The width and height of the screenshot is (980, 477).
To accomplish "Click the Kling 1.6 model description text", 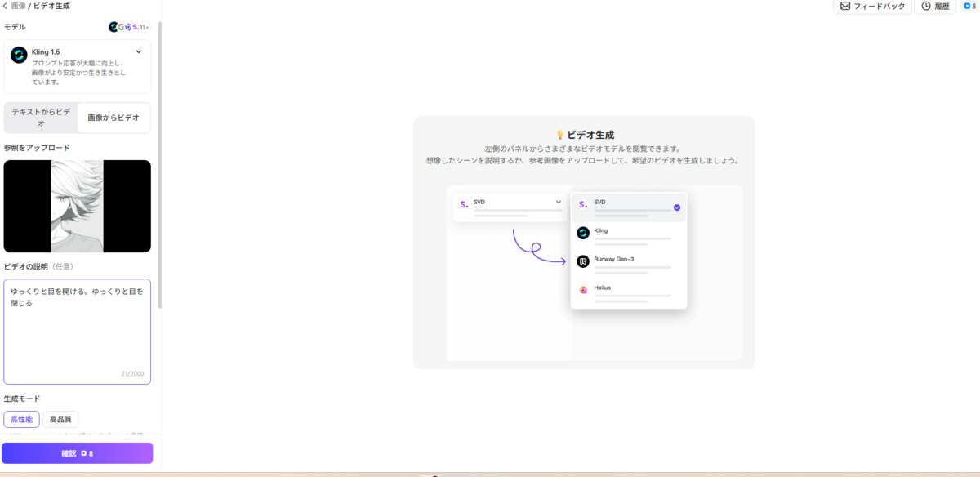I will pos(80,72).
